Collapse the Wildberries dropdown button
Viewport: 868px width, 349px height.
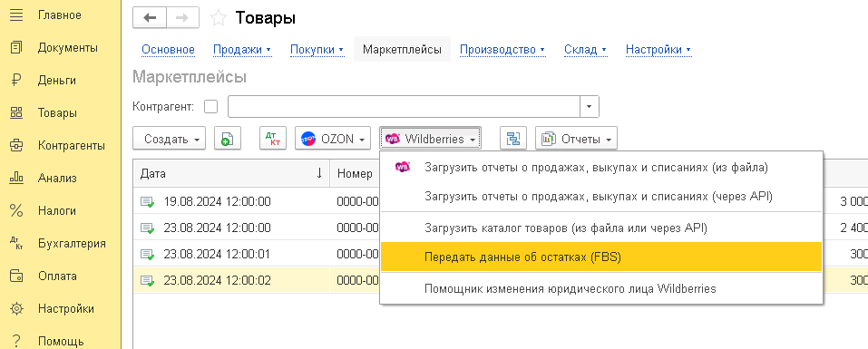(x=430, y=139)
